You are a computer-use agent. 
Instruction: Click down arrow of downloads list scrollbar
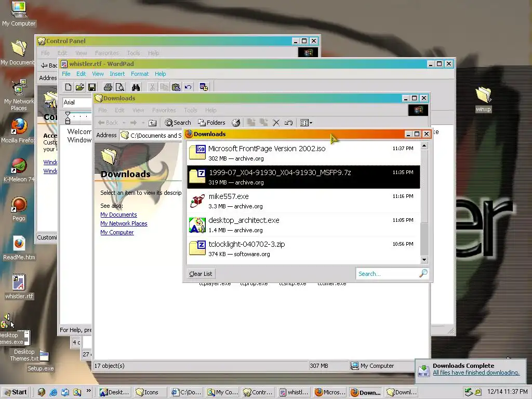pyautogui.click(x=424, y=260)
